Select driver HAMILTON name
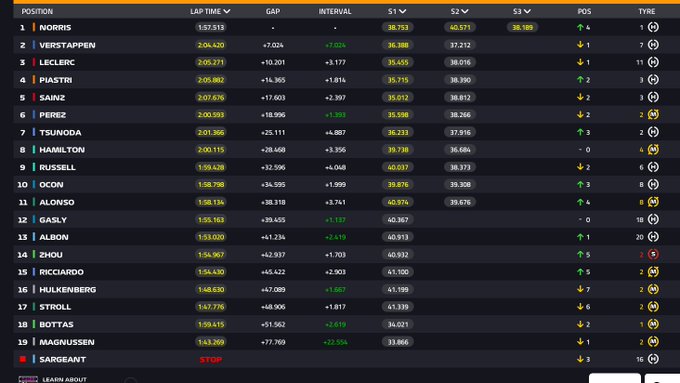The width and height of the screenshot is (680, 383). click(62, 150)
